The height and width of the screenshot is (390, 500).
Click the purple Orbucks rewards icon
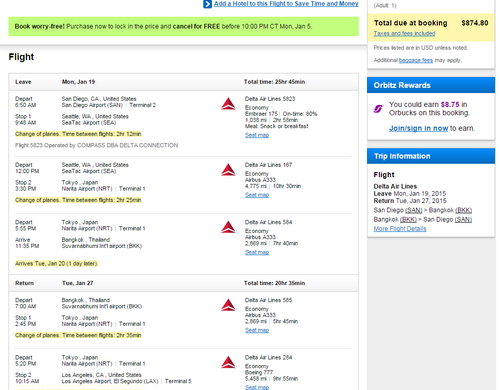click(378, 109)
